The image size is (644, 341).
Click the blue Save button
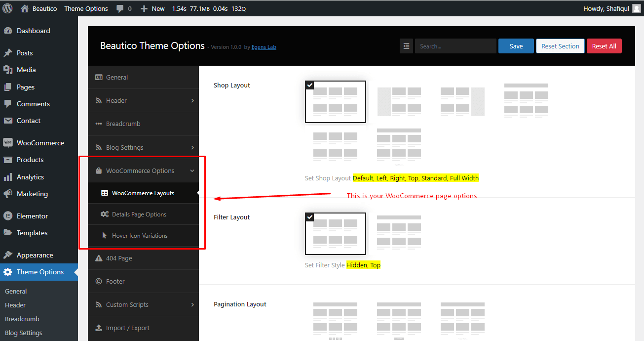[x=516, y=46]
